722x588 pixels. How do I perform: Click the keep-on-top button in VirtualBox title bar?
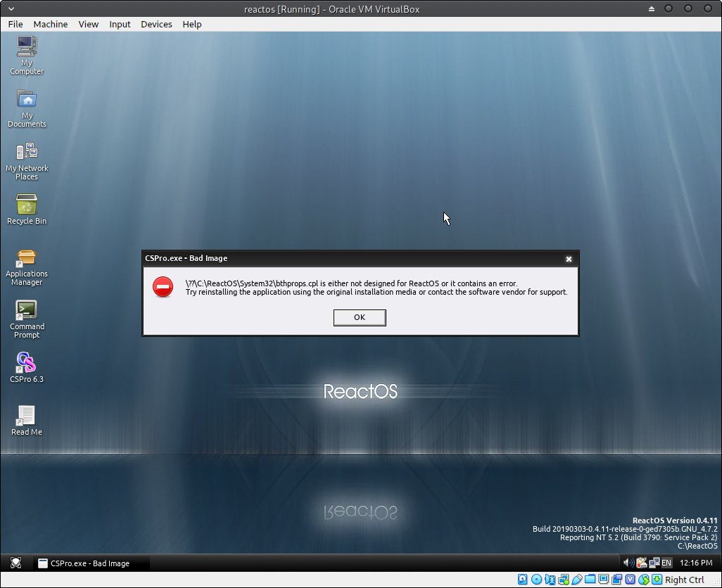pos(652,8)
